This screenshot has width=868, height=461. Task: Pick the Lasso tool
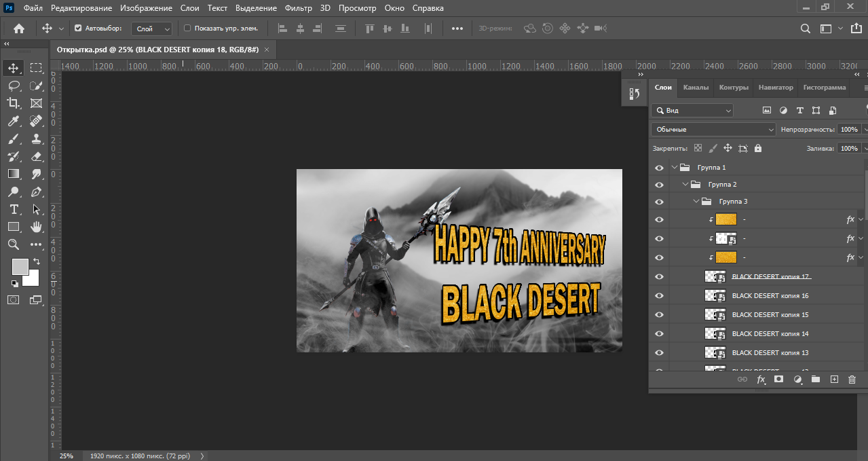click(x=13, y=86)
